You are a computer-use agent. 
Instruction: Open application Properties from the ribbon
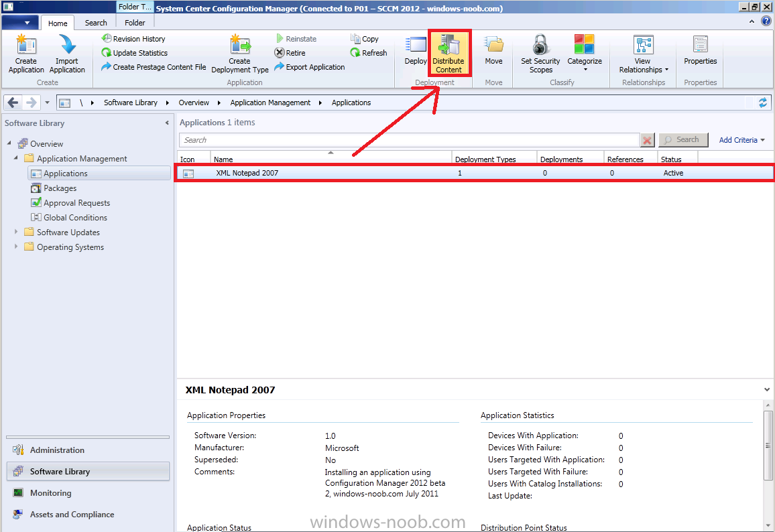[x=700, y=50]
